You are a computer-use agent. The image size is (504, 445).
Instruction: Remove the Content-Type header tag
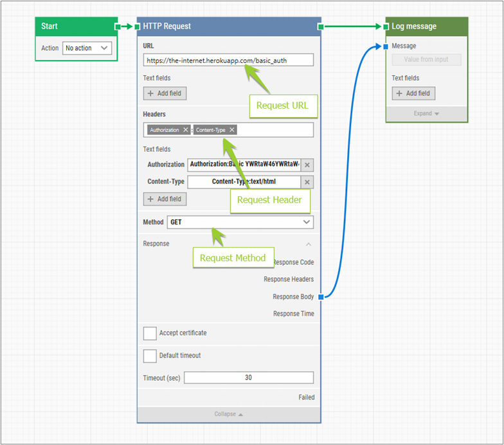[x=232, y=130]
